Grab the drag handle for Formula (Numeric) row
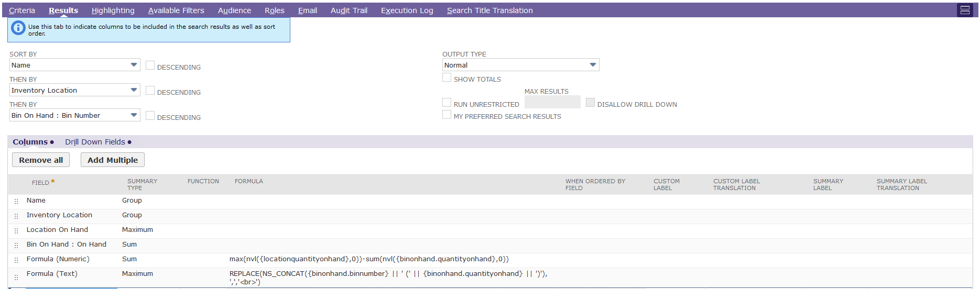 [16, 260]
